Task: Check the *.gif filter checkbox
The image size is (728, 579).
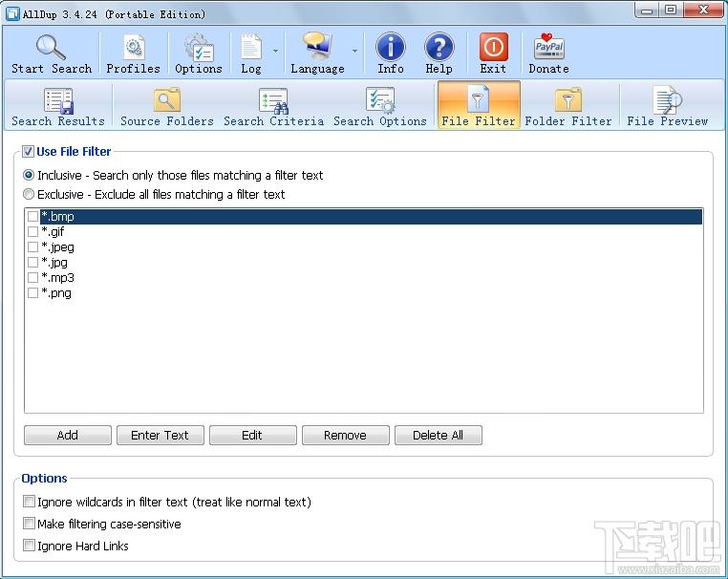Action: 32,231
